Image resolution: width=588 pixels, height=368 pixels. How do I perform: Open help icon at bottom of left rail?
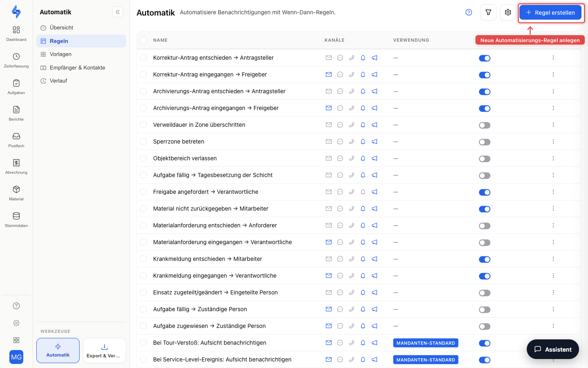coord(16,306)
